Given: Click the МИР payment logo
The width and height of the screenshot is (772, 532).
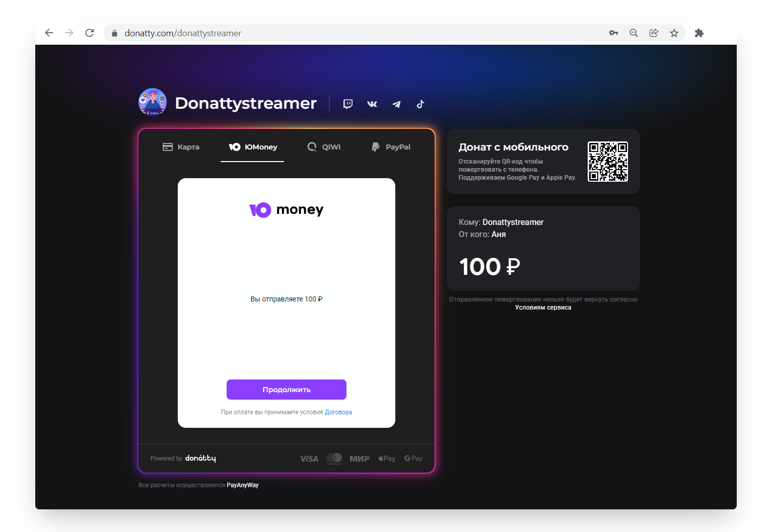Looking at the screenshot, I should point(360,459).
